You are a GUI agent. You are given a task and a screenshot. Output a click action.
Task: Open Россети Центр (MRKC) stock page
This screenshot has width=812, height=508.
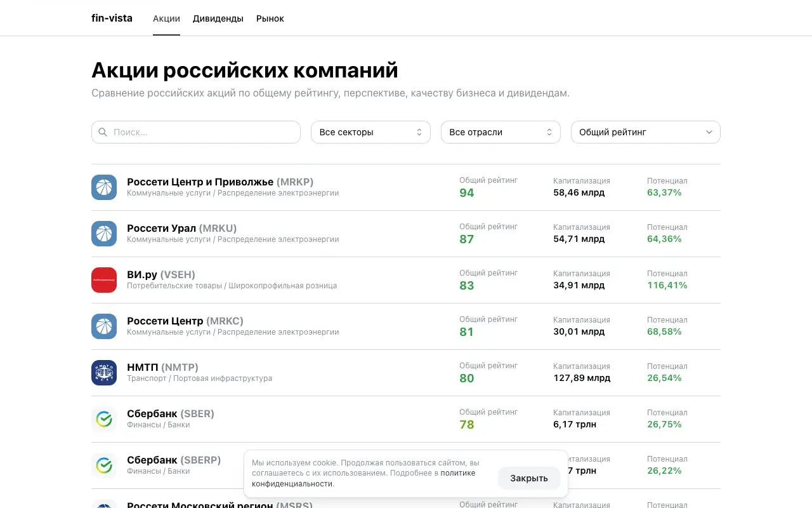click(x=185, y=321)
